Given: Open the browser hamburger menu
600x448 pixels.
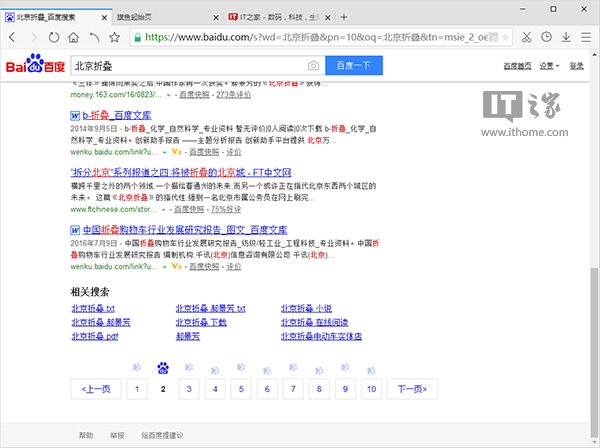Looking at the screenshot, I should [x=587, y=37].
